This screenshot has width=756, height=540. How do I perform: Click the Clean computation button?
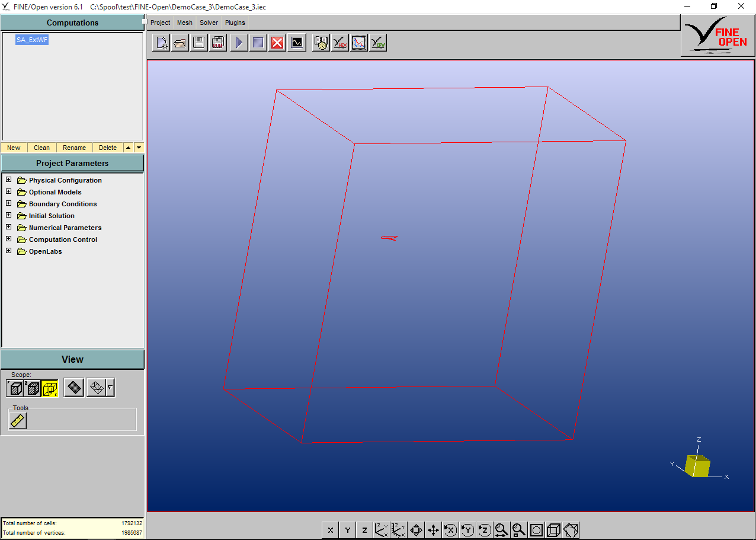pyautogui.click(x=41, y=148)
